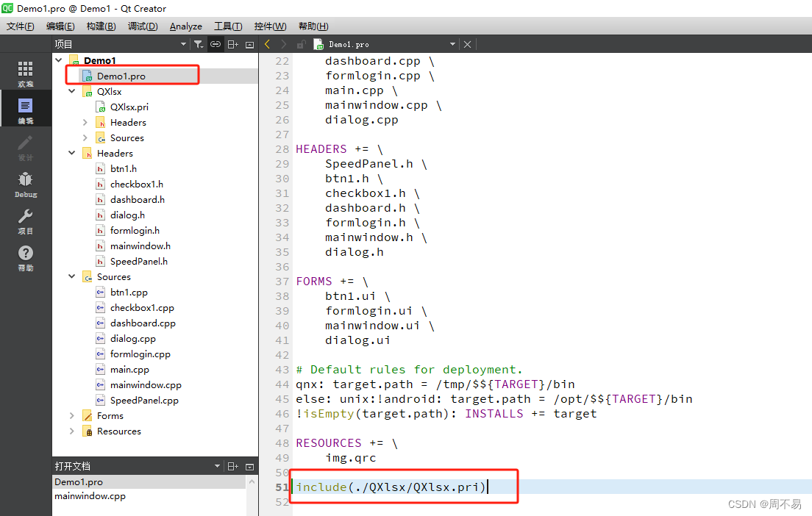Screen dimensions: 812x516
Task: Select dialog.cpp source file
Action: pos(132,338)
